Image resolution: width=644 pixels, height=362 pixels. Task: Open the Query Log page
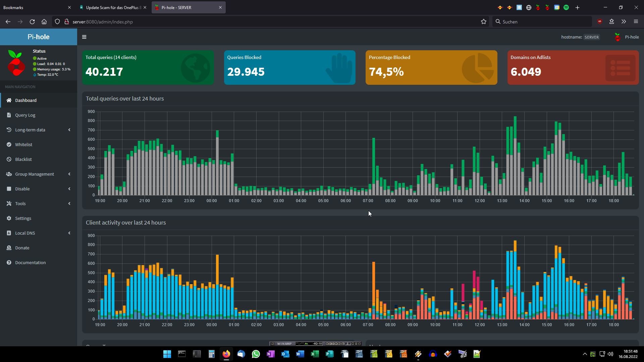39,115
